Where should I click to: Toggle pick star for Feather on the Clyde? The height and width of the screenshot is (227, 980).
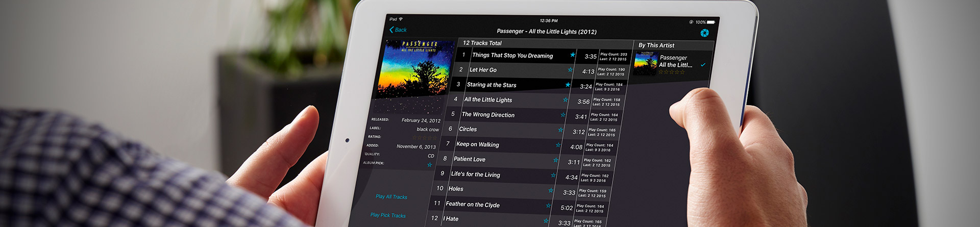coord(548,206)
